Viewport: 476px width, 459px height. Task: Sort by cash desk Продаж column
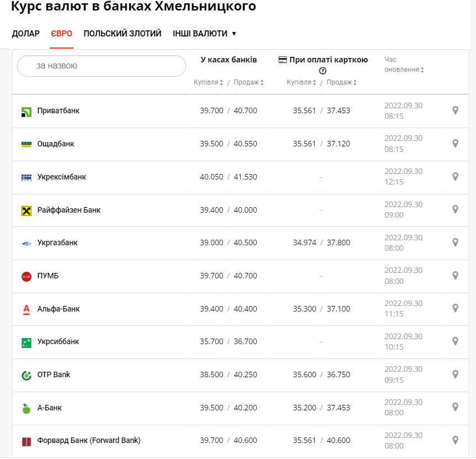(x=248, y=82)
